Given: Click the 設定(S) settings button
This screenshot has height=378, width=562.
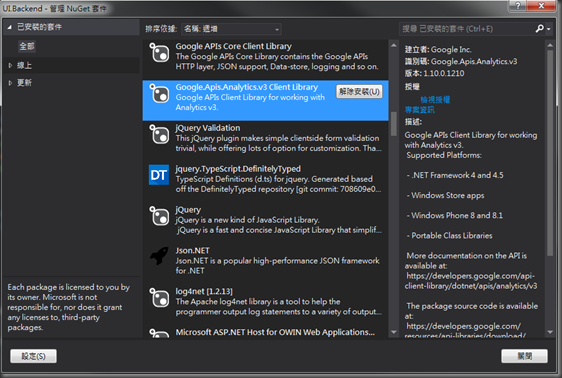Looking at the screenshot, I should tap(33, 356).
